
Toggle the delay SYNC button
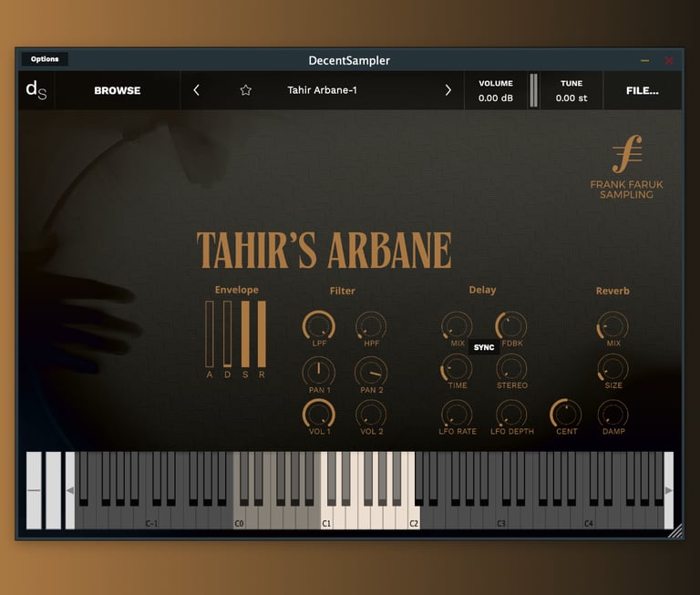pyautogui.click(x=484, y=347)
